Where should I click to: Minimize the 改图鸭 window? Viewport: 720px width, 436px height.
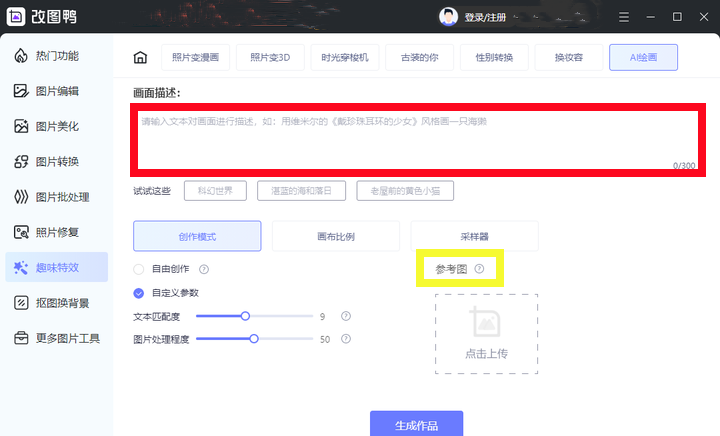pyautogui.click(x=651, y=17)
